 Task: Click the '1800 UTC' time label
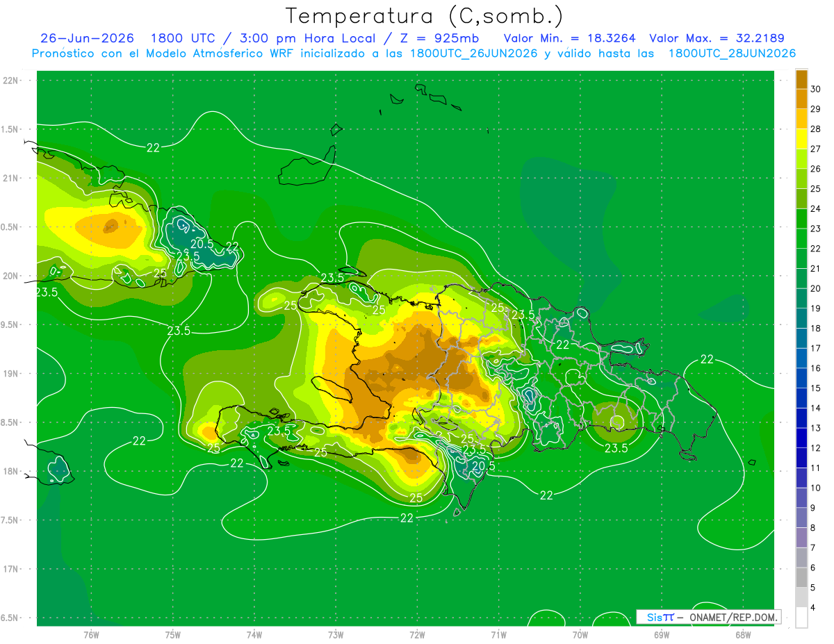(183, 38)
